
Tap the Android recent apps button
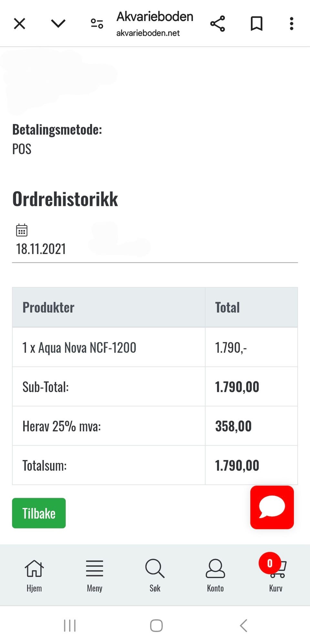click(70, 625)
